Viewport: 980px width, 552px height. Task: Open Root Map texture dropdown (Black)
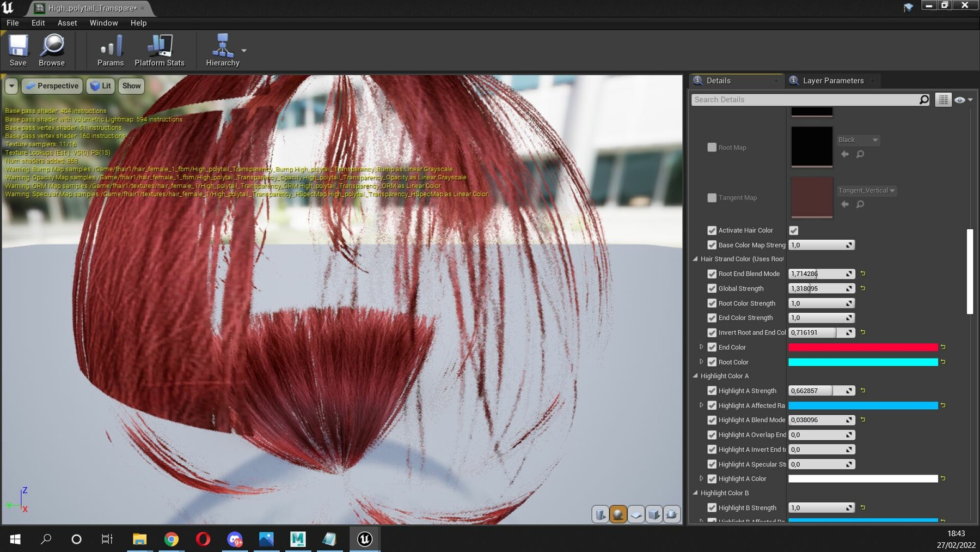(x=858, y=140)
